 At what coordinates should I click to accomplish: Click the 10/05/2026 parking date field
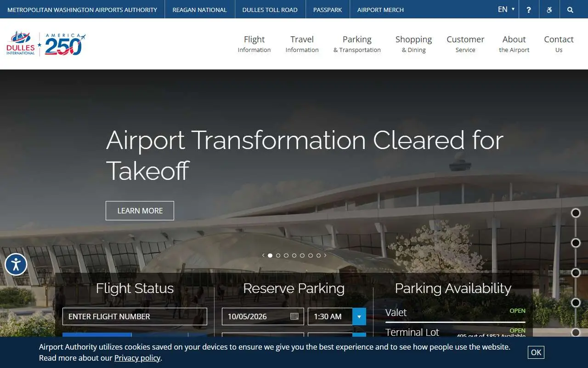click(x=263, y=316)
